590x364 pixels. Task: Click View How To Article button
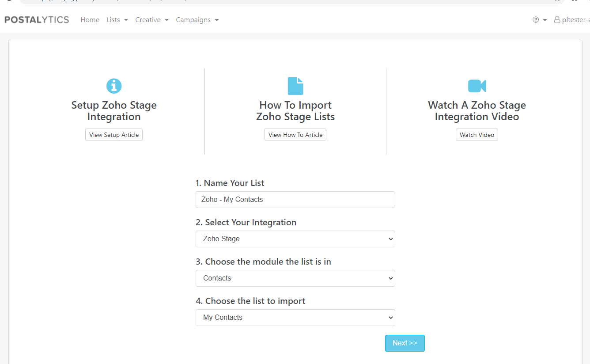tap(295, 135)
